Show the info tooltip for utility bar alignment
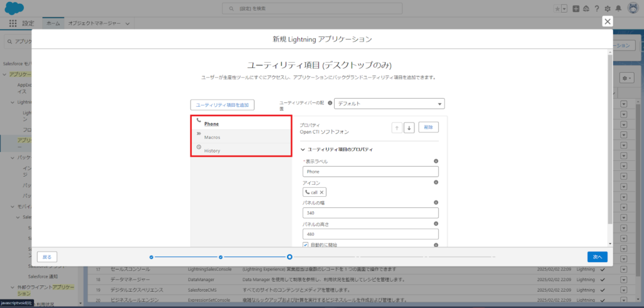Viewport: 644px width, 308px height. (x=330, y=103)
